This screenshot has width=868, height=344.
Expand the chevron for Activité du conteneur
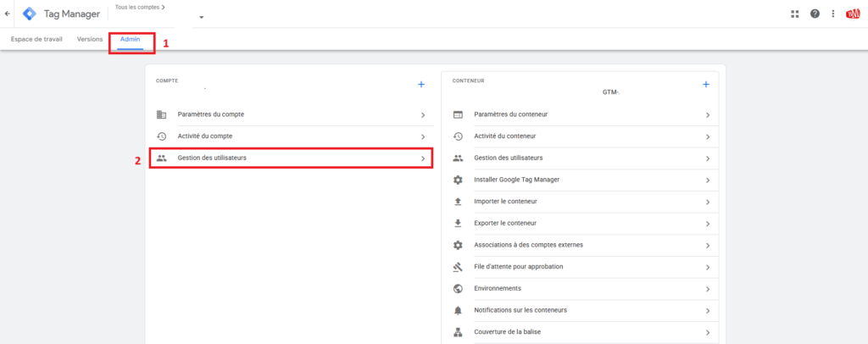click(708, 136)
